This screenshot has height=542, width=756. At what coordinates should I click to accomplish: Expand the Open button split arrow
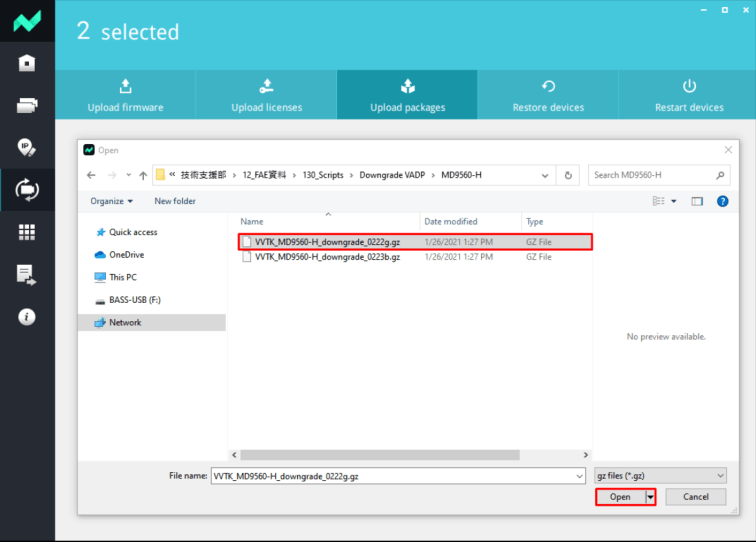click(x=650, y=497)
